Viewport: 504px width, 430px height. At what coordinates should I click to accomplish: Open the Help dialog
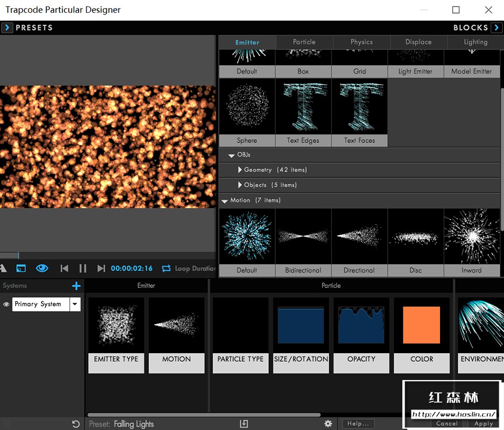point(358,424)
